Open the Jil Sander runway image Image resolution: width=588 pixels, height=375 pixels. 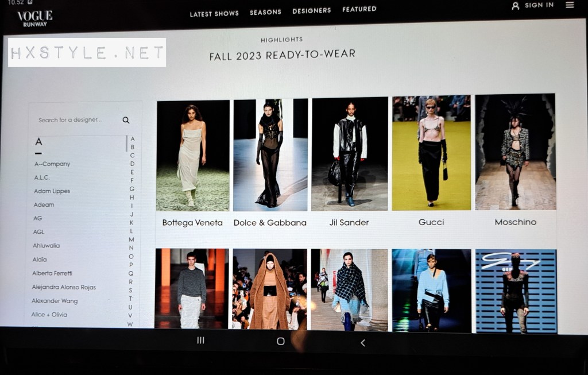[350, 154]
